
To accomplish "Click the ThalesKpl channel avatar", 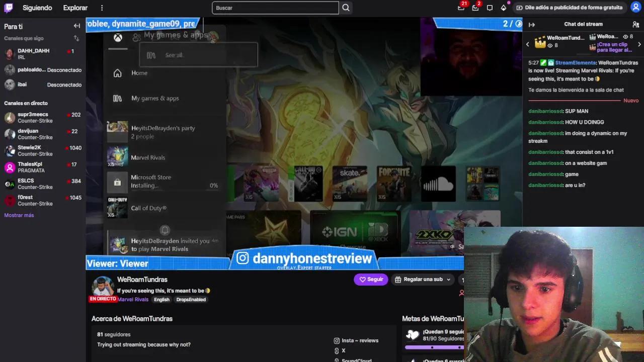I will click(x=10, y=167).
